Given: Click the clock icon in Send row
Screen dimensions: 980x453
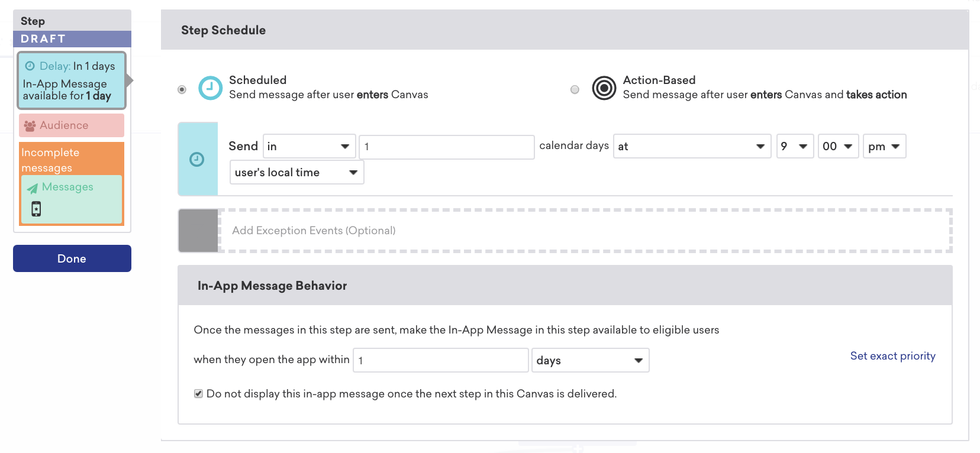Looking at the screenshot, I should click(197, 159).
